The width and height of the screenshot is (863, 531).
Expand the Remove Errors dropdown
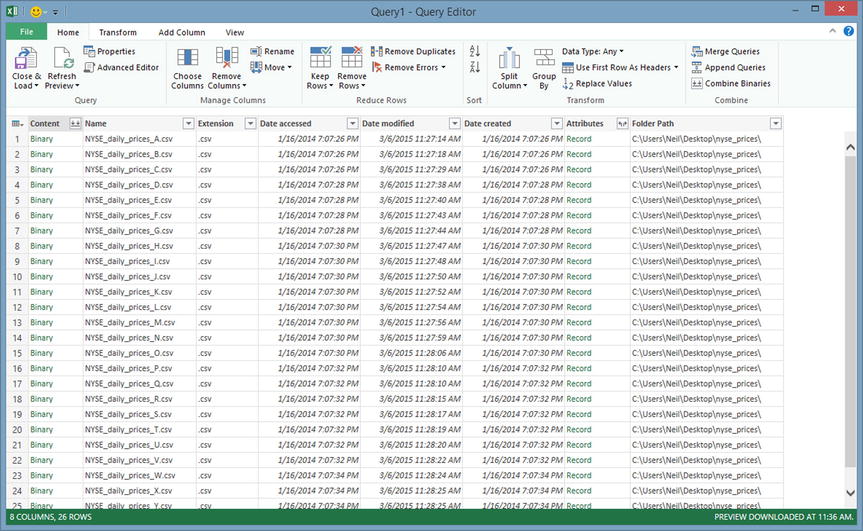tap(444, 68)
